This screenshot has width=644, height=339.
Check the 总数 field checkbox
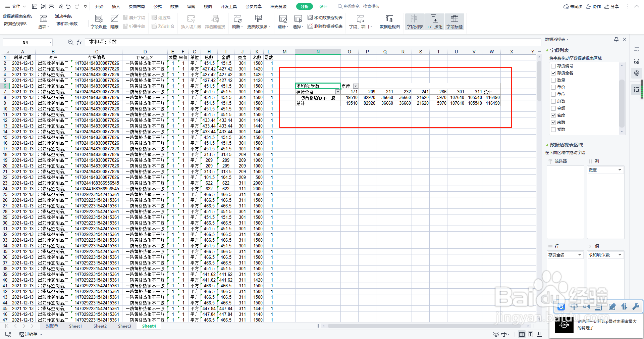tap(553, 101)
